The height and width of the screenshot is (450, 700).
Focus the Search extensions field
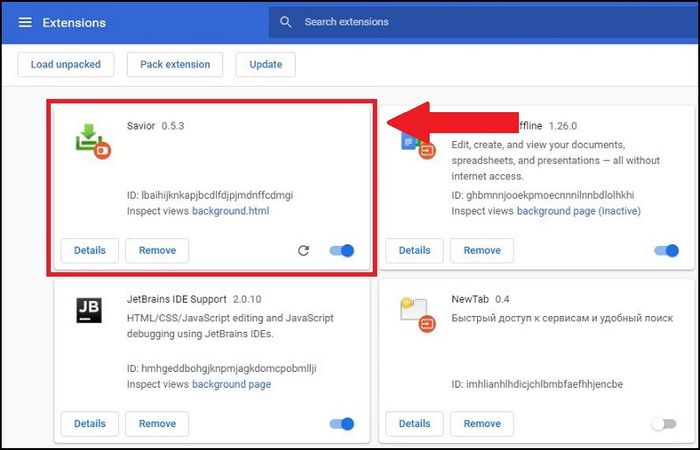pos(484,22)
